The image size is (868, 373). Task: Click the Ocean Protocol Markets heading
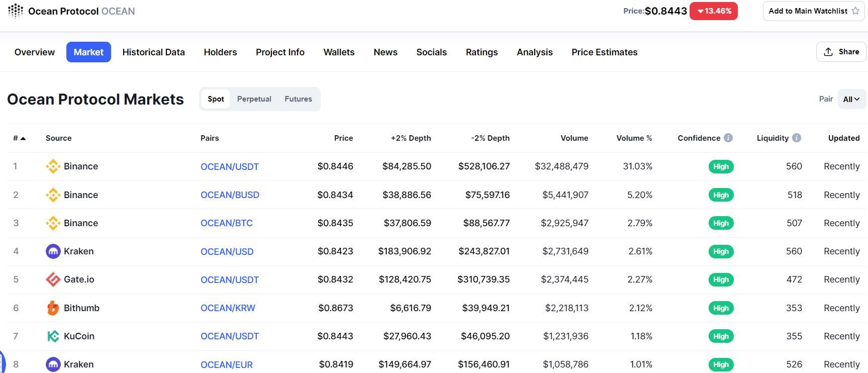[x=95, y=100]
